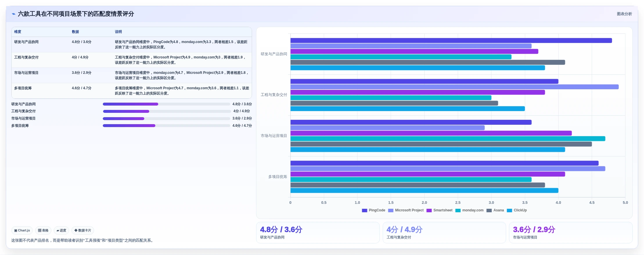Click the 工程与复杂交付 progress bar

pyautogui.click(x=167, y=111)
